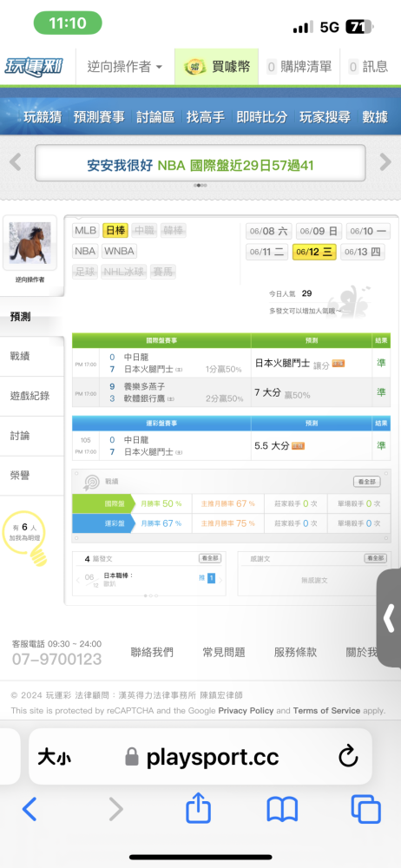Open the 購牌清單 list
401x868 pixels.
pyautogui.click(x=299, y=67)
